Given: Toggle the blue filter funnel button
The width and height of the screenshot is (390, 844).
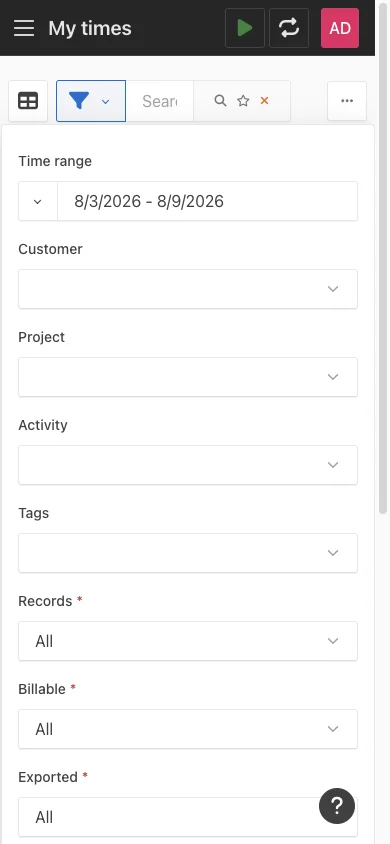Looking at the screenshot, I should 91,101.
